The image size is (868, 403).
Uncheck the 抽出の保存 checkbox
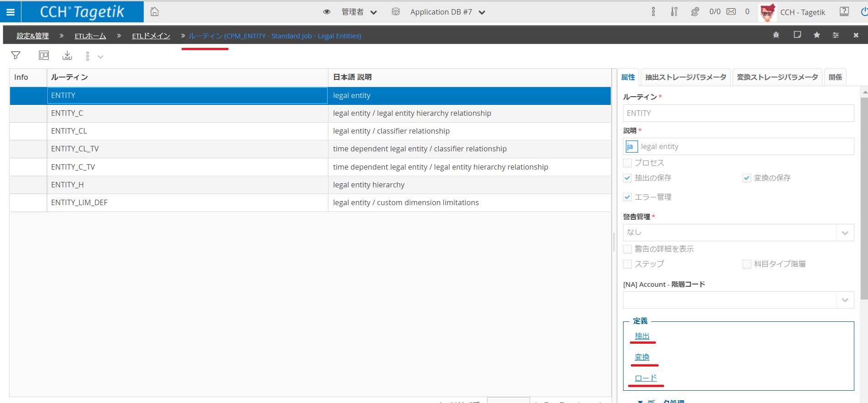coord(628,178)
